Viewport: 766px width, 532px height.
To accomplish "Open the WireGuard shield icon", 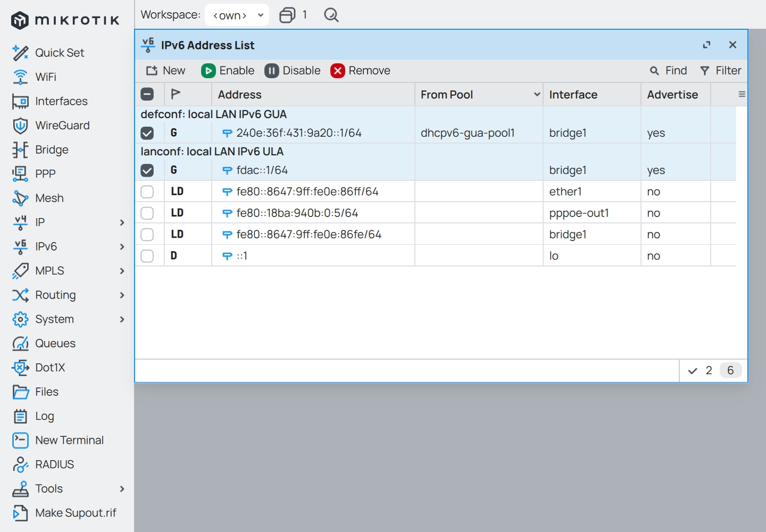I will pos(20,126).
